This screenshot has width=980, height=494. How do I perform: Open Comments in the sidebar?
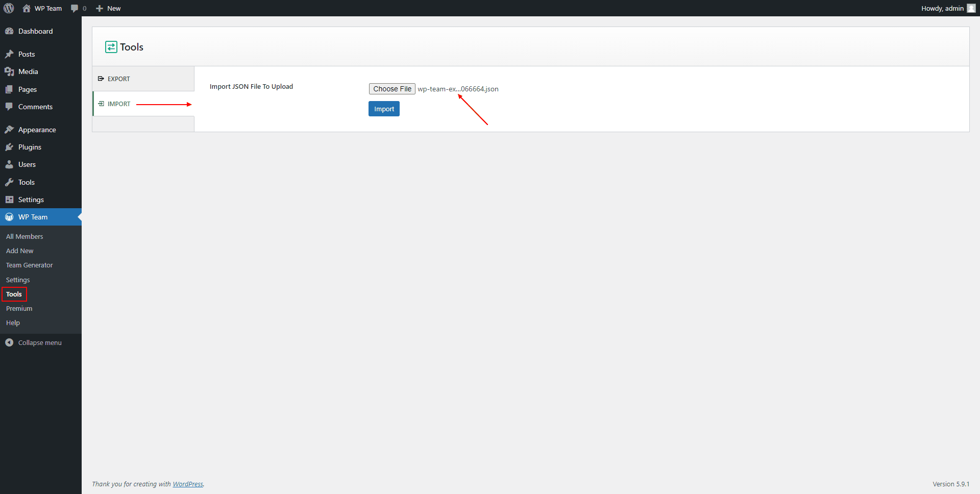(41, 107)
